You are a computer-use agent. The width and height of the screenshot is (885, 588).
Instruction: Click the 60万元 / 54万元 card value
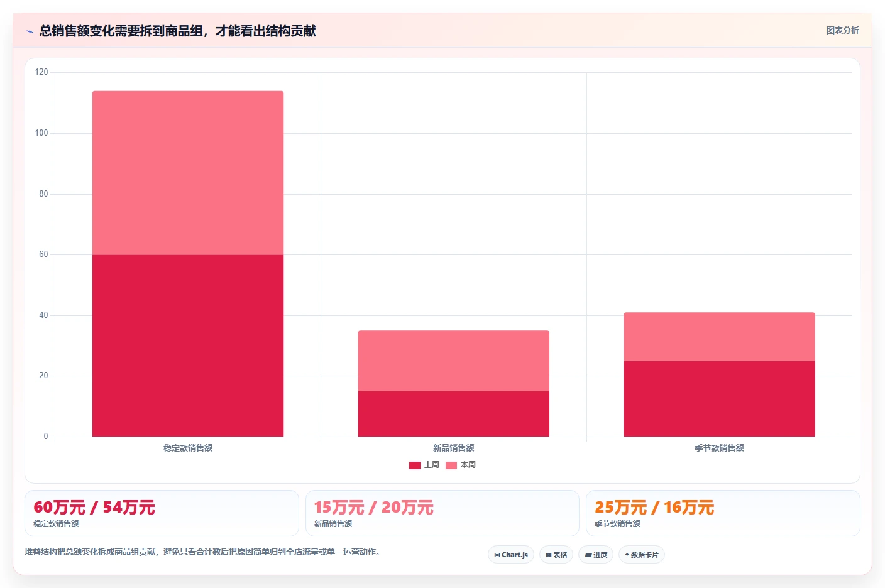tap(94, 508)
